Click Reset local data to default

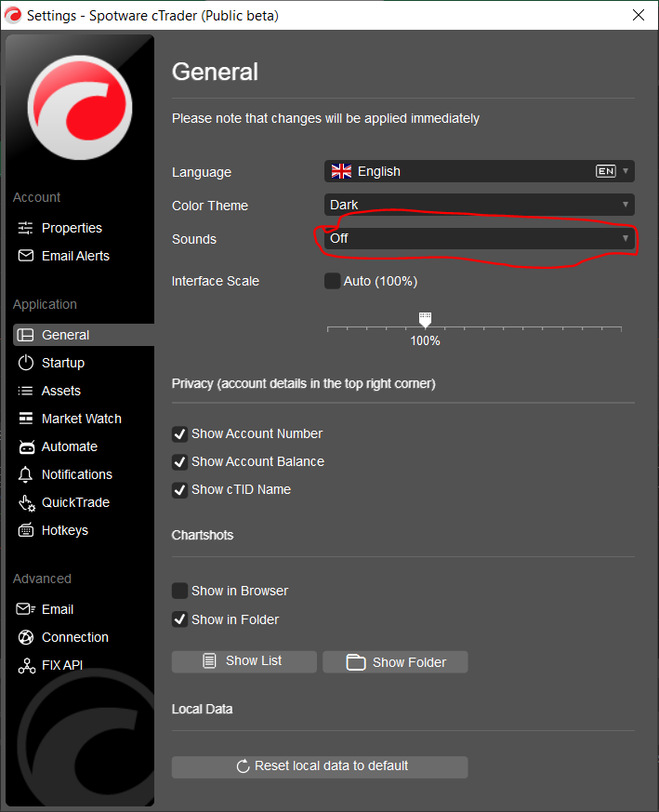coord(320,767)
